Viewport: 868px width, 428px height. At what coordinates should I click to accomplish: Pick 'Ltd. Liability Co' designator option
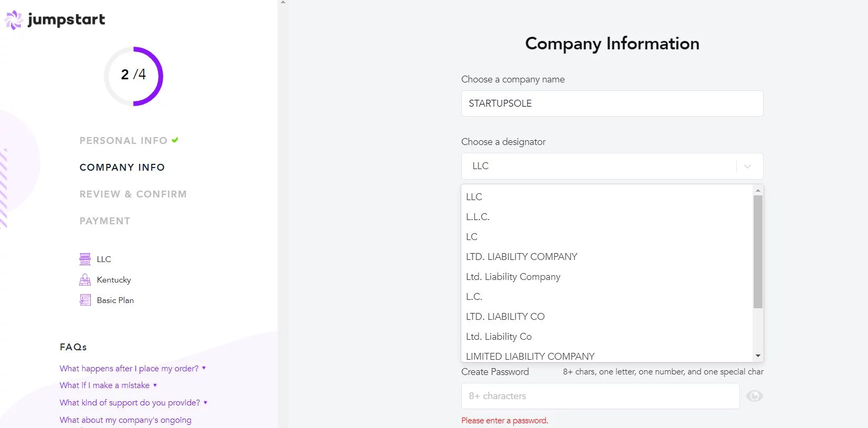[x=499, y=337]
